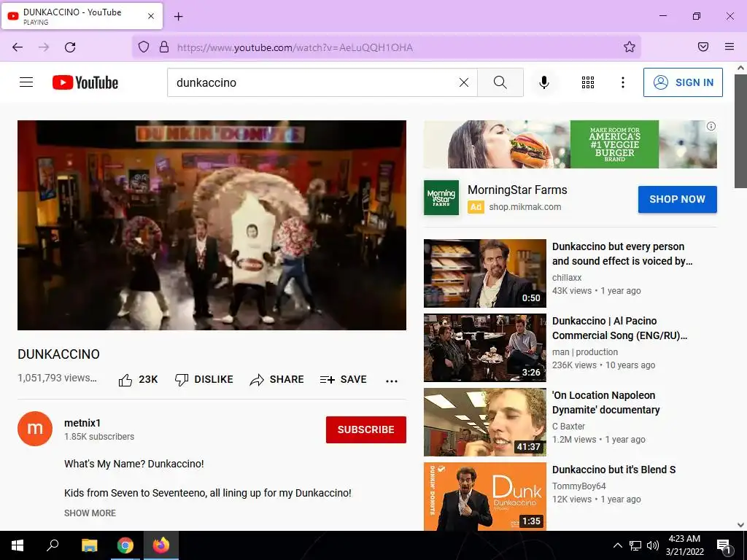Open volume control in system tray
The height and width of the screenshot is (560, 747).
(x=653, y=545)
